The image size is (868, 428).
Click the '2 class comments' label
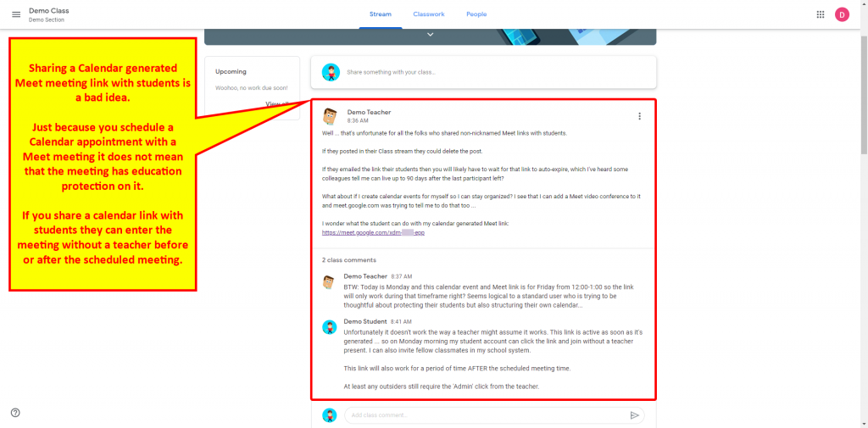348,260
